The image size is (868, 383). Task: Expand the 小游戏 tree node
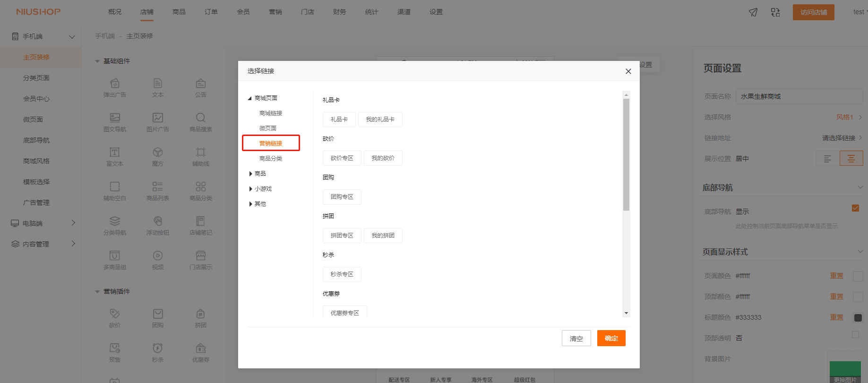(x=250, y=189)
